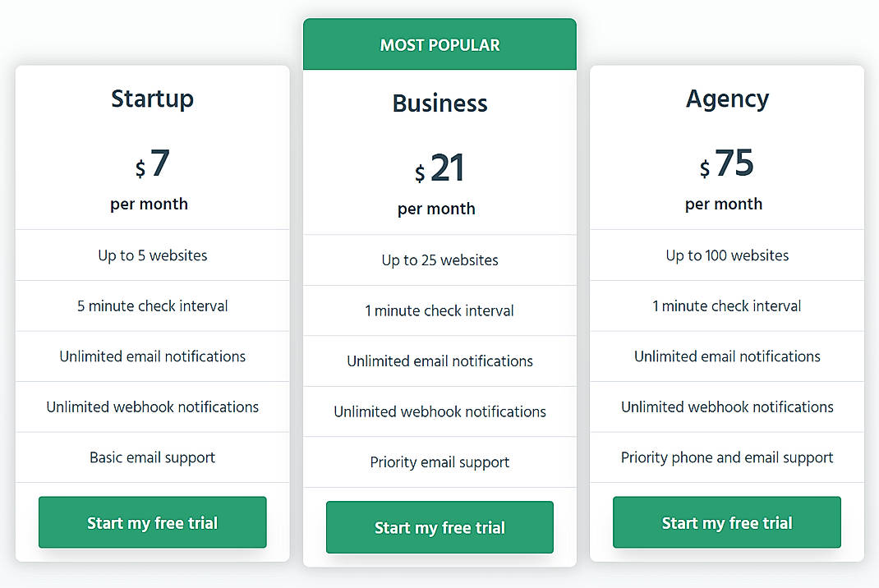The width and height of the screenshot is (879, 588).
Task: Click Start my free trial for Agency plan
Action: (x=726, y=521)
